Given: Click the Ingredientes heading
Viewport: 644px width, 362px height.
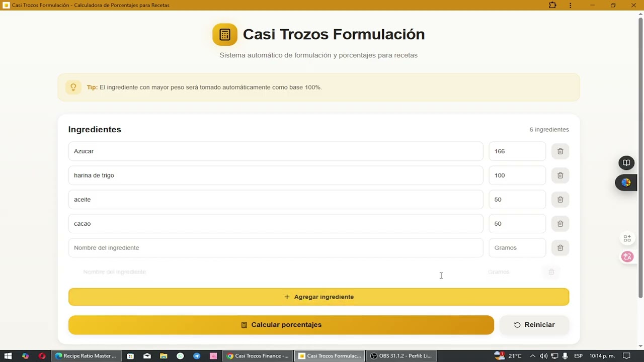Looking at the screenshot, I should click(95, 130).
